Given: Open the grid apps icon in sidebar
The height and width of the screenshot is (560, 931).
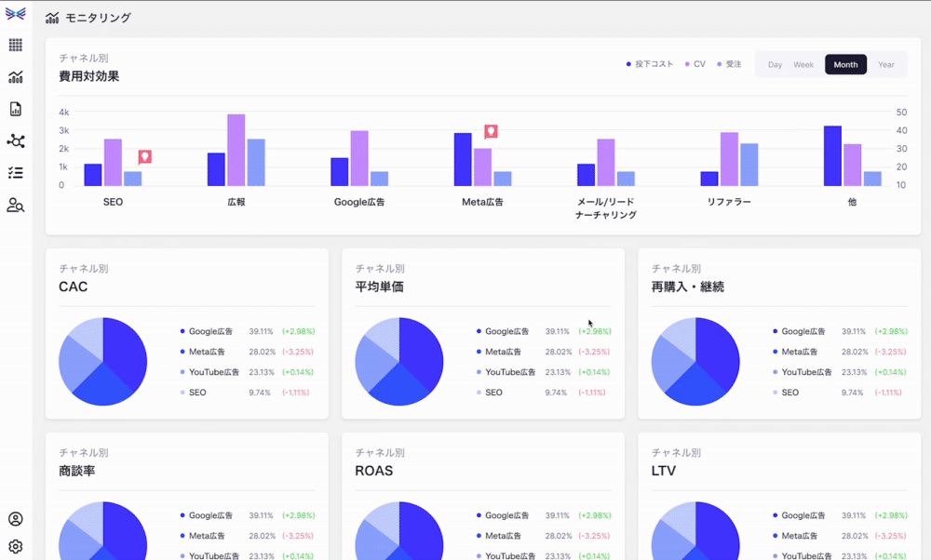Looking at the screenshot, I should tap(16, 45).
